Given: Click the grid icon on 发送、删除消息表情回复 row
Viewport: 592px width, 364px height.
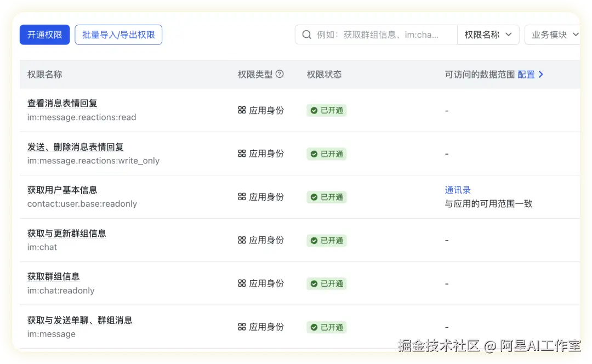Looking at the screenshot, I should [x=241, y=153].
